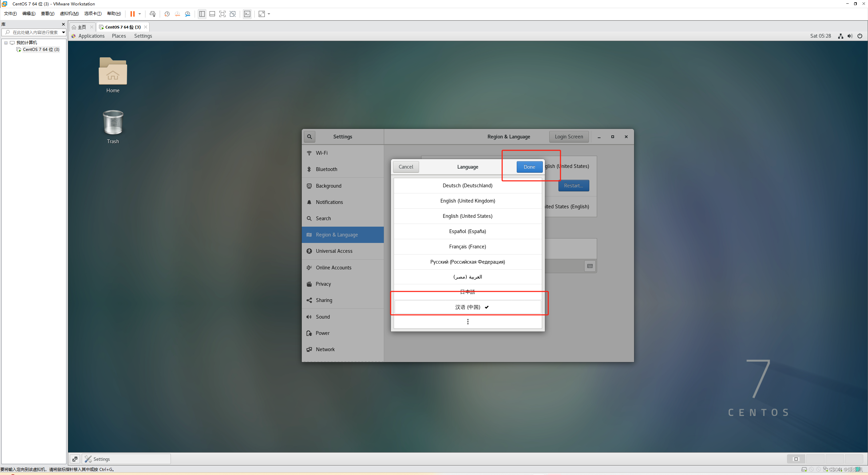Open the volume indicator in the top panel
The image size is (868, 475).
pos(850,36)
